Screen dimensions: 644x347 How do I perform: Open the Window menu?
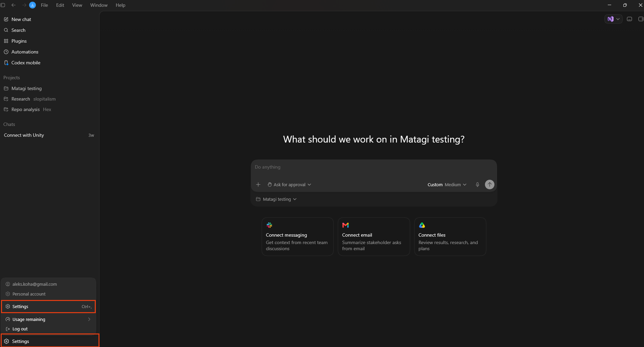(x=99, y=5)
